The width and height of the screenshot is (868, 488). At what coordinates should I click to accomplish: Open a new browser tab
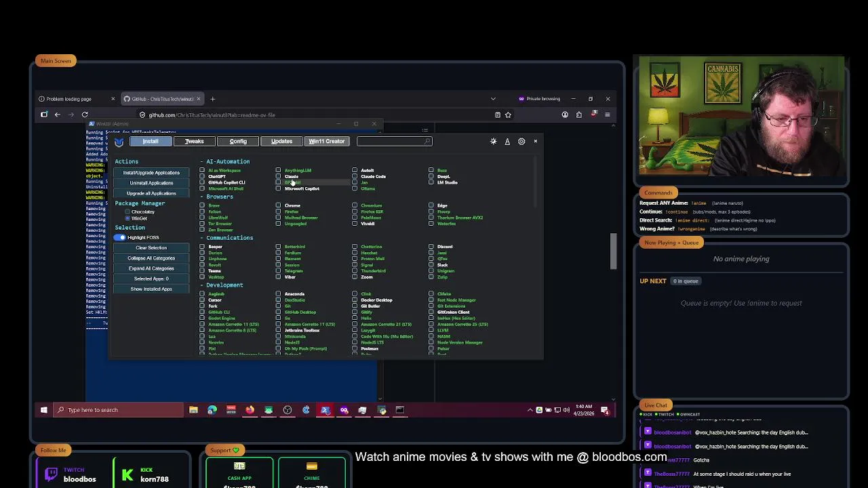(x=212, y=99)
